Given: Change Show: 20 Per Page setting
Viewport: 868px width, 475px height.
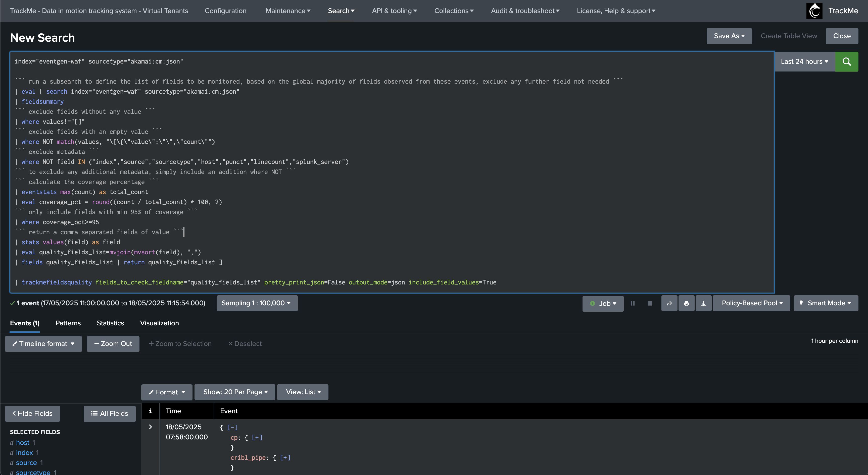Looking at the screenshot, I should tap(235, 392).
